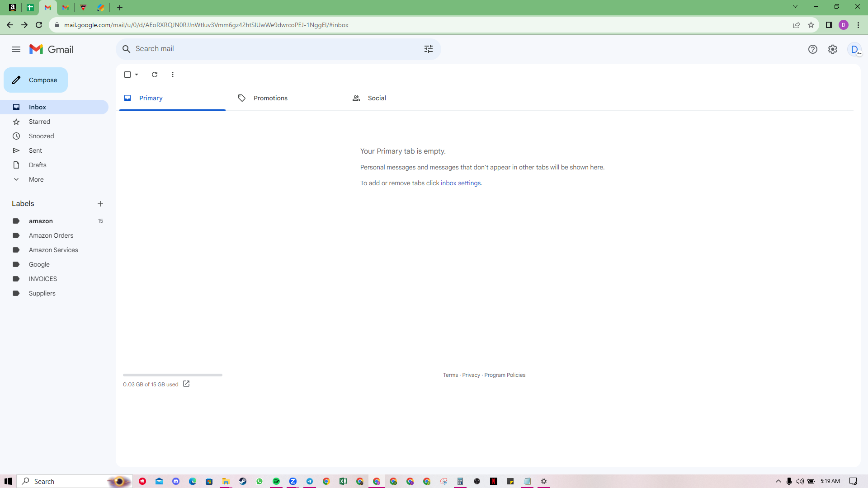Click the 0.03 GB of 15 GB used text
Screen dimensions: 868x488
pyautogui.click(x=151, y=385)
